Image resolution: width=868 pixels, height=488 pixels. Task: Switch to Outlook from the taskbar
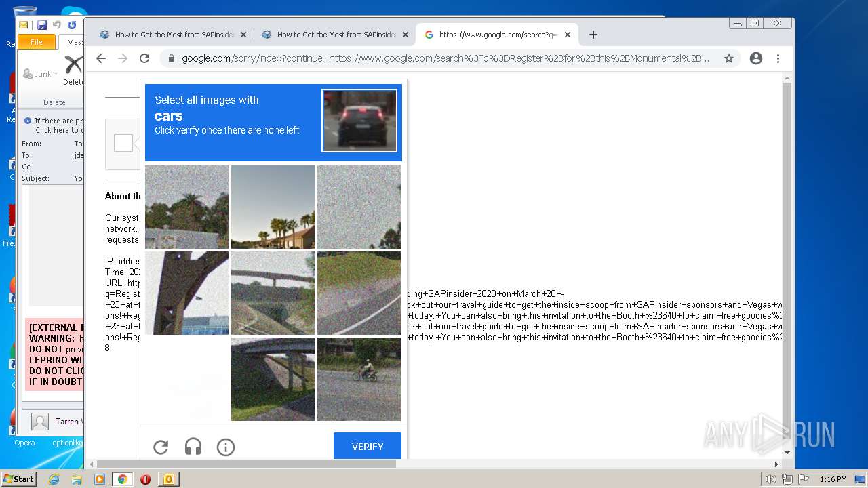click(x=168, y=479)
